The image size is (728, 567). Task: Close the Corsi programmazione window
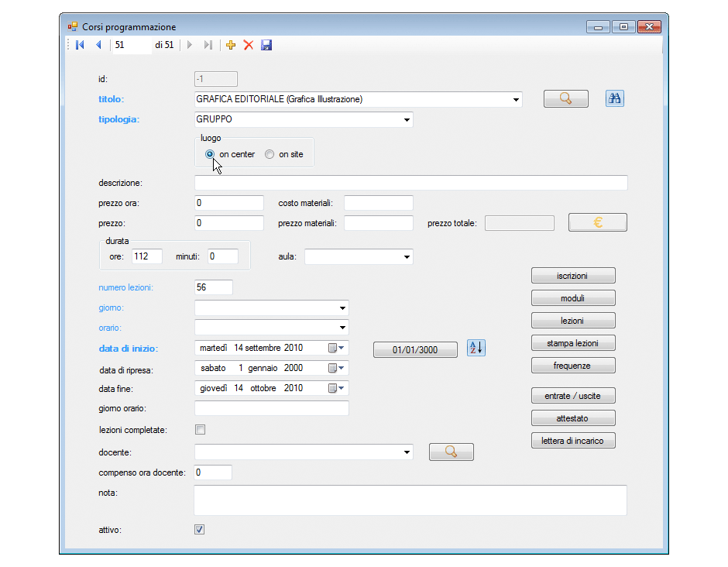tap(649, 27)
